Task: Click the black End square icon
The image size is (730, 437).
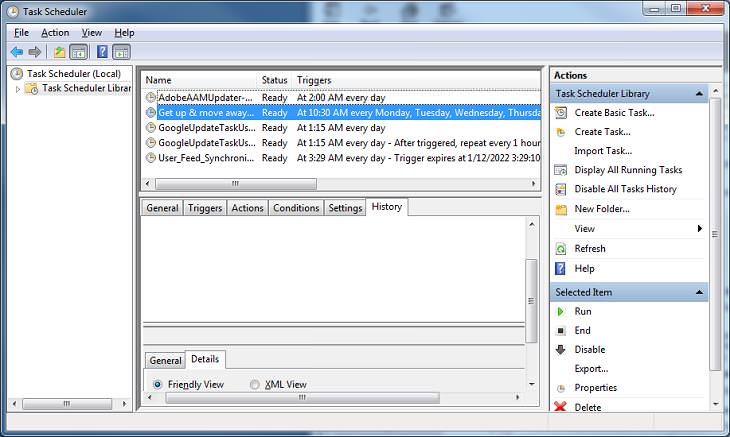Action: pyautogui.click(x=561, y=330)
